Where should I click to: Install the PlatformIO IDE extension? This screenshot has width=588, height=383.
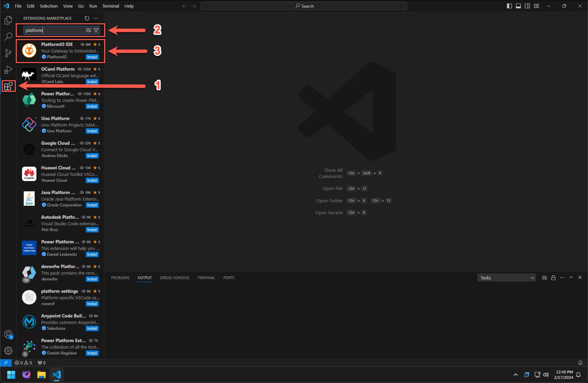(x=92, y=57)
